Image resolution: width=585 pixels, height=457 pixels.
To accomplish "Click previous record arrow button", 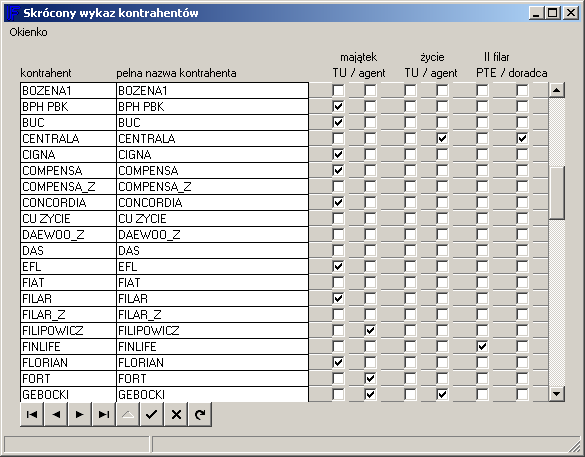I will [56, 414].
